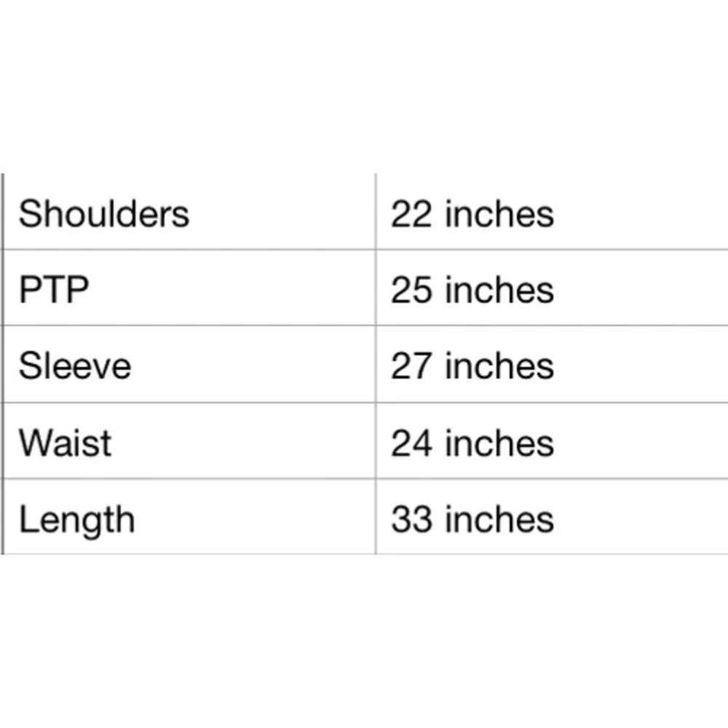Click the word inches in Waist row
Viewport: 728px width, 728px height.
pos(499,443)
